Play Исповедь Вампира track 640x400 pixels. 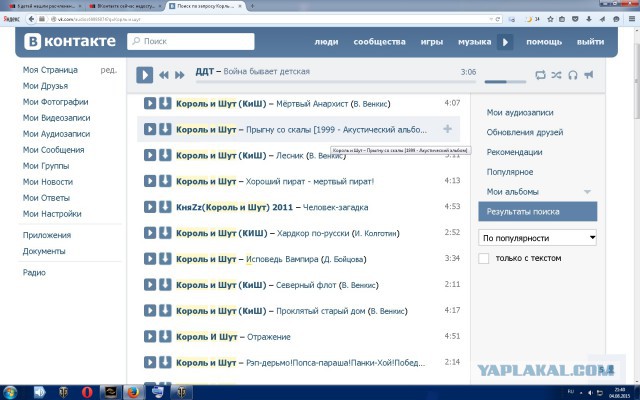pos(150,258)
